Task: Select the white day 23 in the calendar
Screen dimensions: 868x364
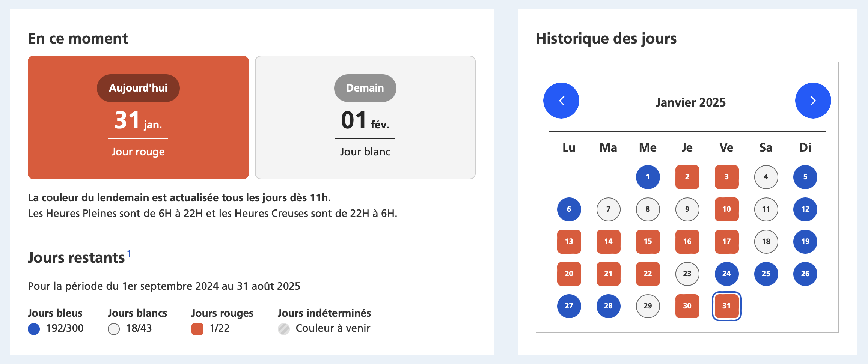Action: tap(687, 274)
